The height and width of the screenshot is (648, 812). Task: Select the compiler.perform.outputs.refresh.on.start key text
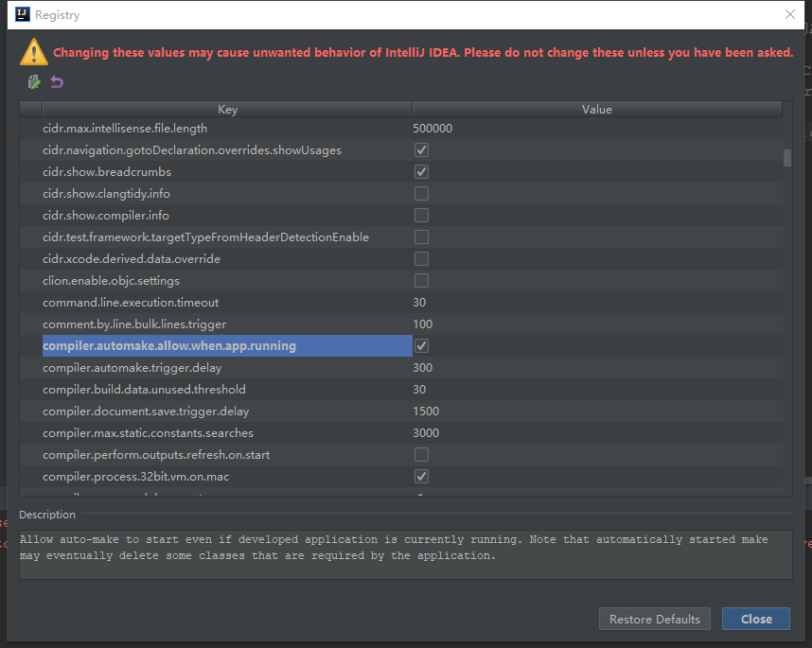coord(156,454)
